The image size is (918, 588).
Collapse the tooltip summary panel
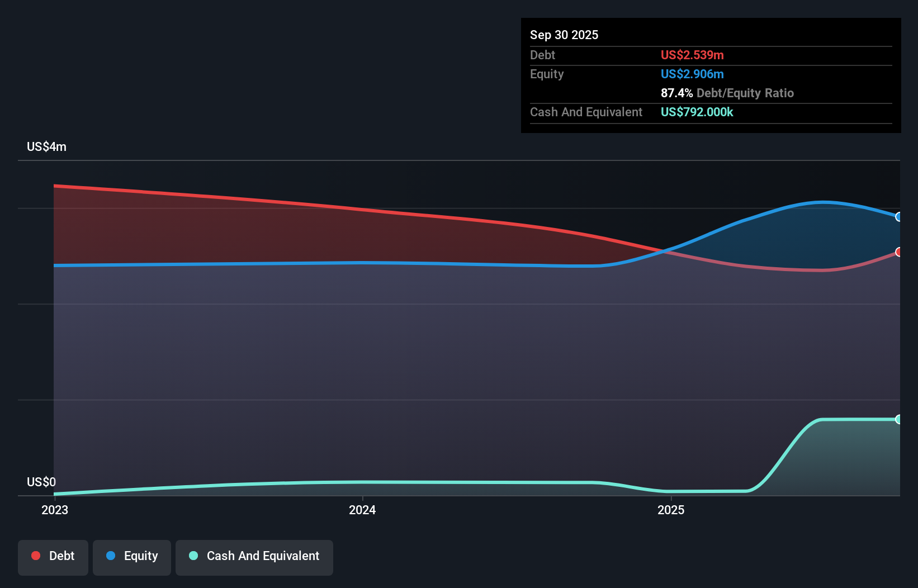click(710, 75)
